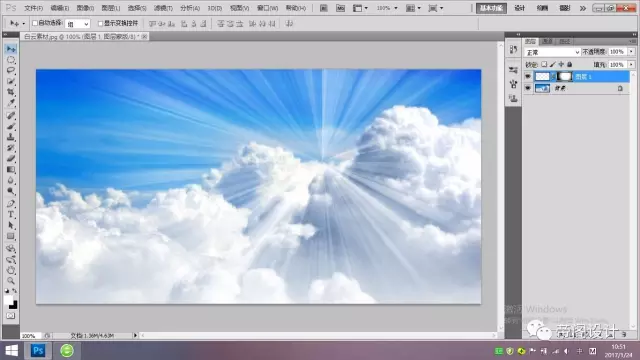Open the File menu

[x=33, y=8]
